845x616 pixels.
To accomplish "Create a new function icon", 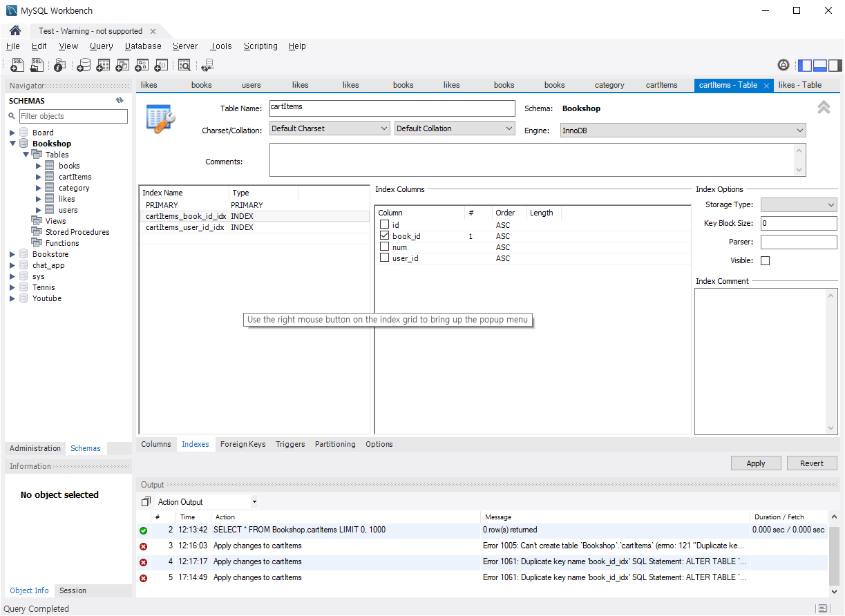I will click(161, 65).
